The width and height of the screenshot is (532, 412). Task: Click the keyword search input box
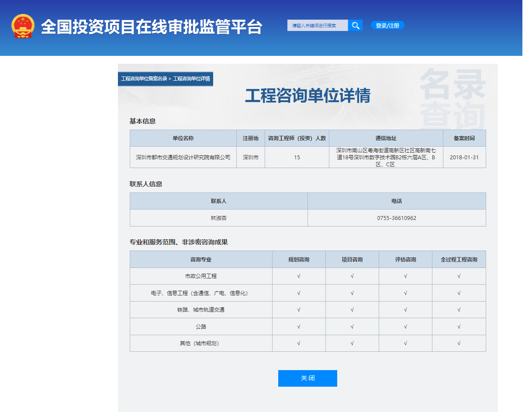click(317, 25)
